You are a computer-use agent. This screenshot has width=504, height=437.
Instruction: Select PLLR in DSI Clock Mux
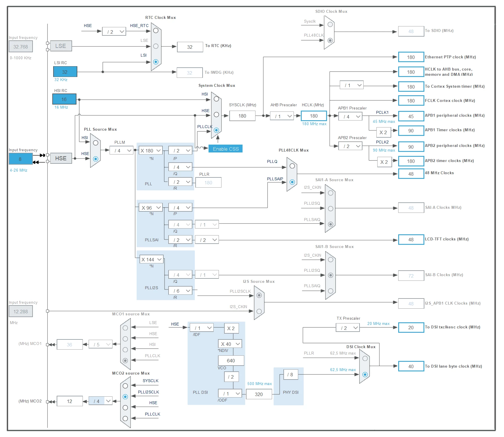[365, 359]
